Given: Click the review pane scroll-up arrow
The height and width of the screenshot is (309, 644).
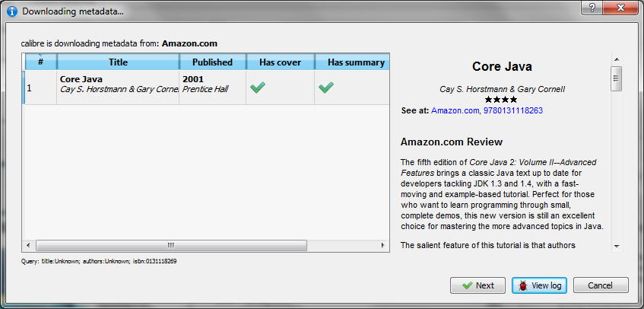Looking at the screenshot, I should pos(617,59).
